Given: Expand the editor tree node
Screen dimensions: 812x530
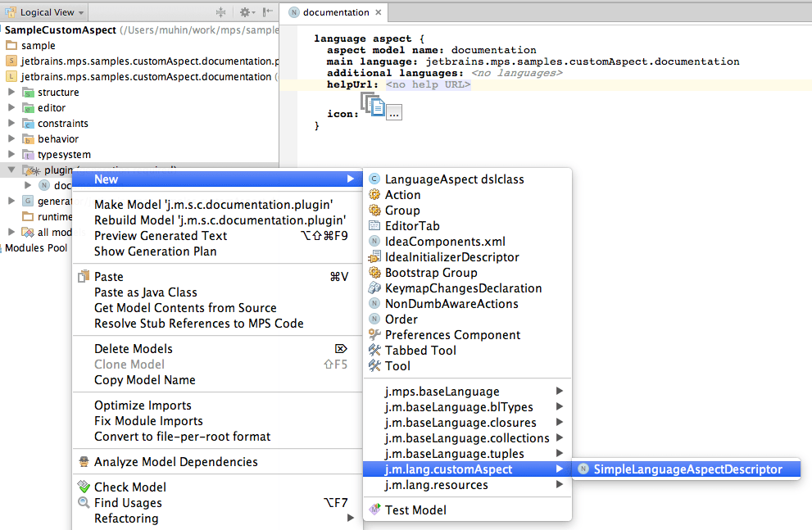Looking at the screenshot, I should 11,107.
